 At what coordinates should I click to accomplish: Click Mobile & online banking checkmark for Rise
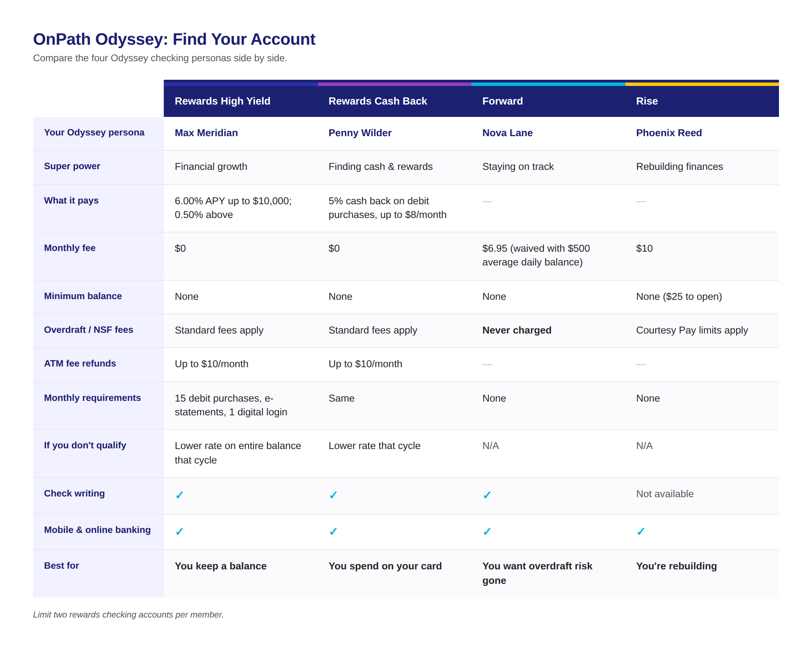(641, 531)
